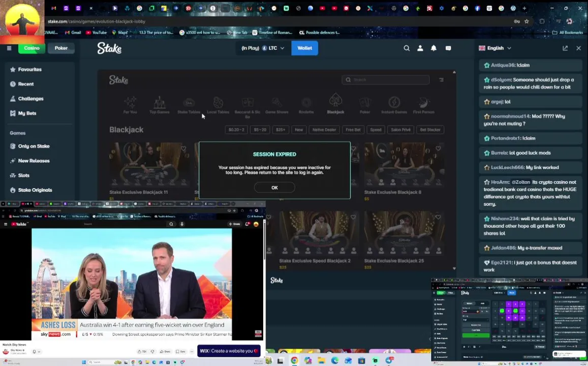Screen dimensions: 588x366
Task: Switch to the Casino tab
Action: 32,48
